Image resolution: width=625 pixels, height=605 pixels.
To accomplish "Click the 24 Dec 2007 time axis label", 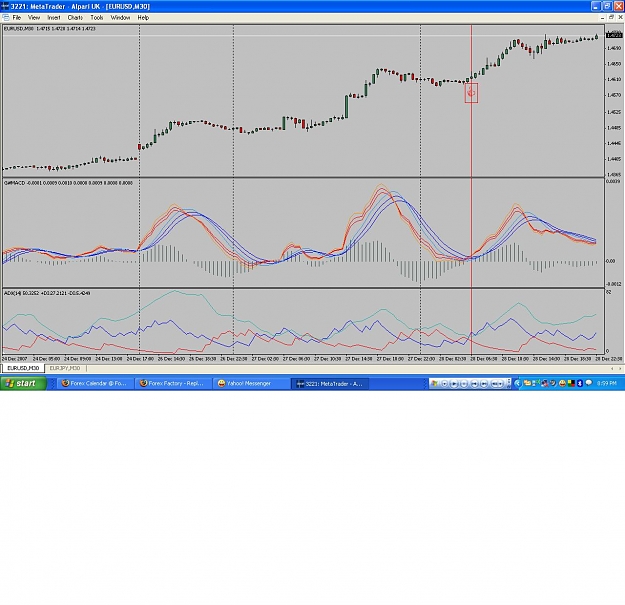I will pos(15,359).
